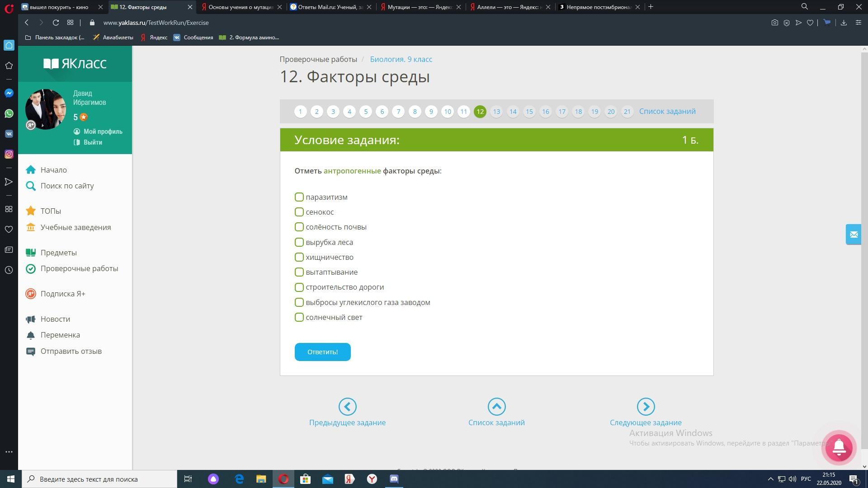Show hidden system tray icons chevron

pos(770,479)
